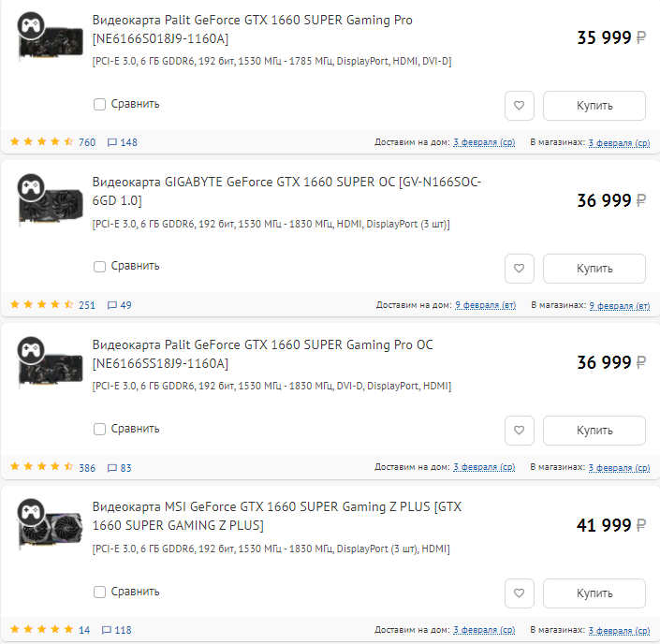Viewport: 660px width, 644px height.
Task: Tick Сравнить checkbox for GIGABYTE card
Action: 100,267
